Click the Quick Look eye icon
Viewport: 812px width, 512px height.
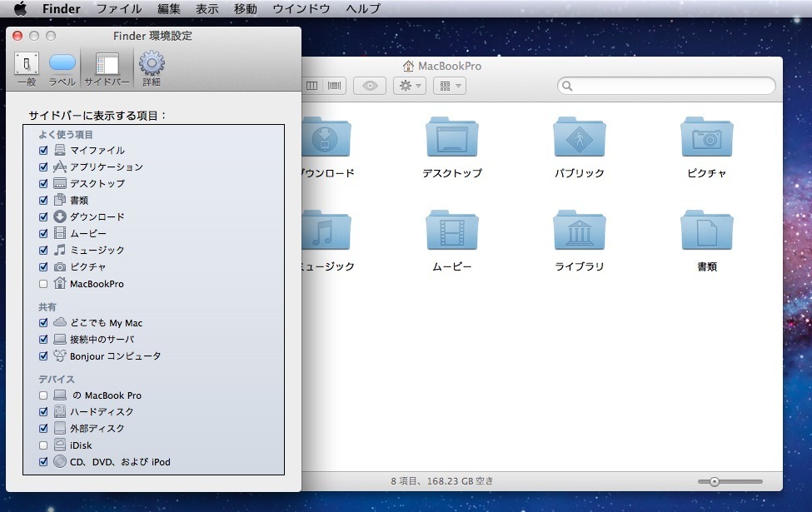tap(369, 86)
